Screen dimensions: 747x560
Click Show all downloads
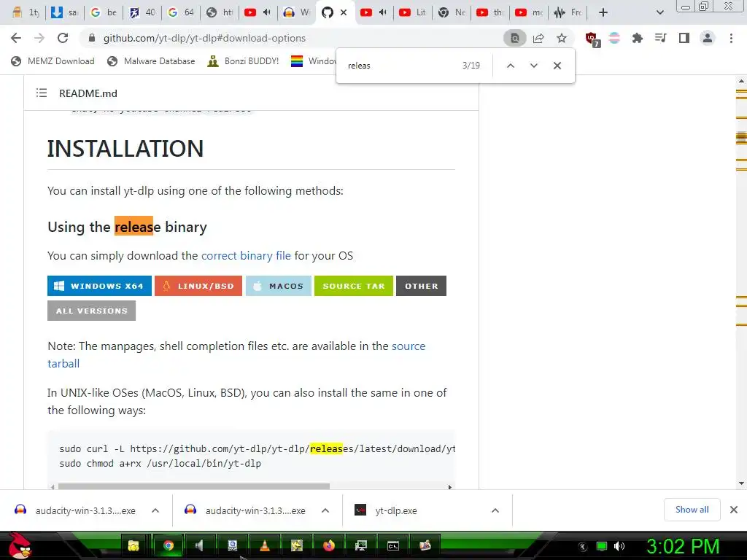coord(692,510)
